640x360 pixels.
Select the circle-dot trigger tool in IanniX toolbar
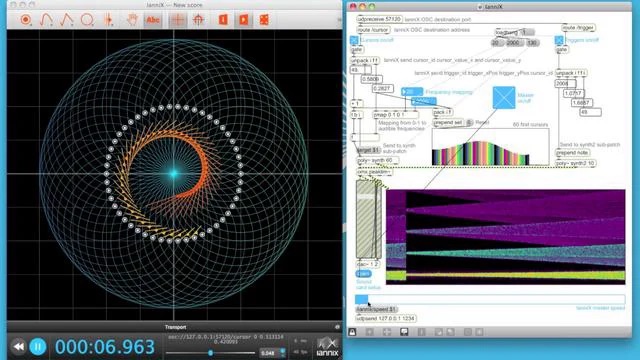[26, 20]
